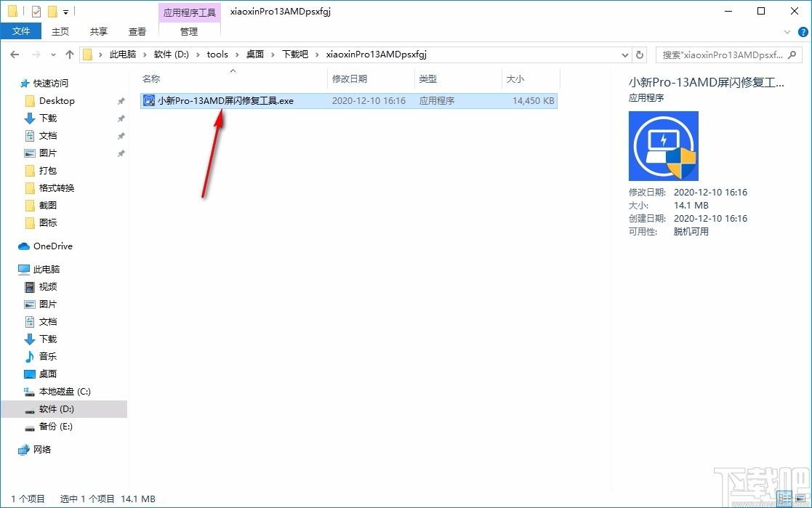812x508 pixels.
Task: Open the 格式转换 folder
Action: click(57, 188)
